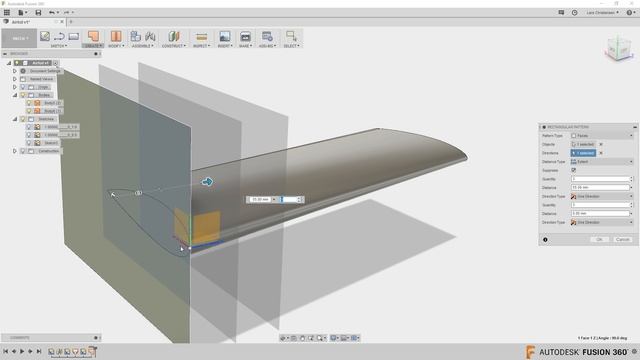Click the Objects '1 selected' button
This screenshot has width=640, height=360.
click(583, 144)
